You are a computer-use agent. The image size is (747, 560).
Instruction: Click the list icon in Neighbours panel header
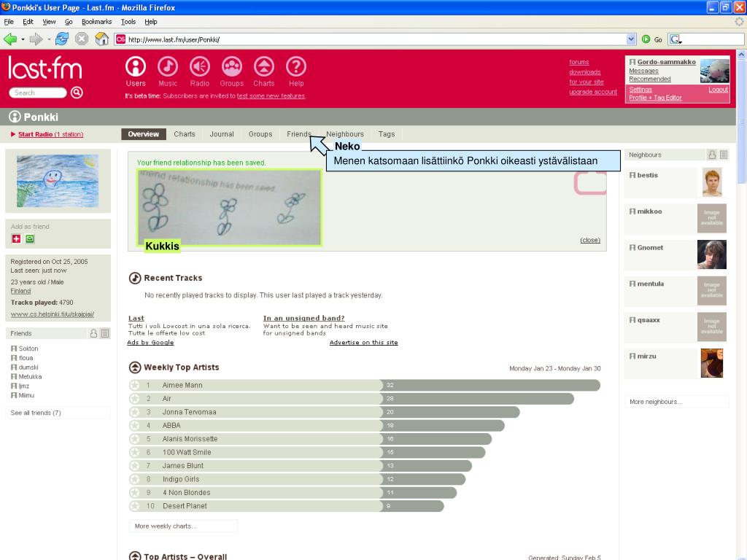724,155
